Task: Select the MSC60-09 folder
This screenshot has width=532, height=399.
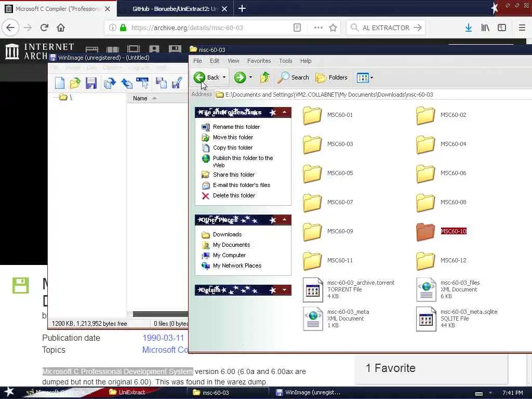Action: click(x=328, y=231)
